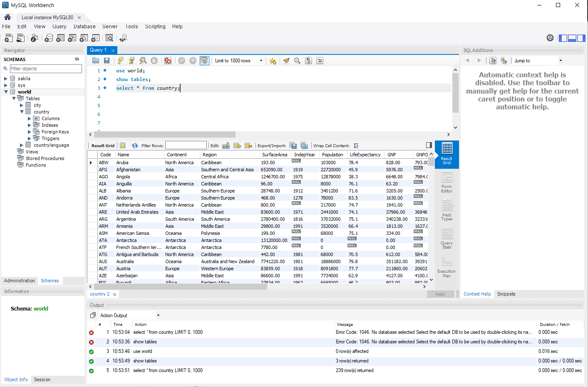This screenshot has width=588, height=387.
Task: Execute the query with lightning bolt
Action: (121, 61)
